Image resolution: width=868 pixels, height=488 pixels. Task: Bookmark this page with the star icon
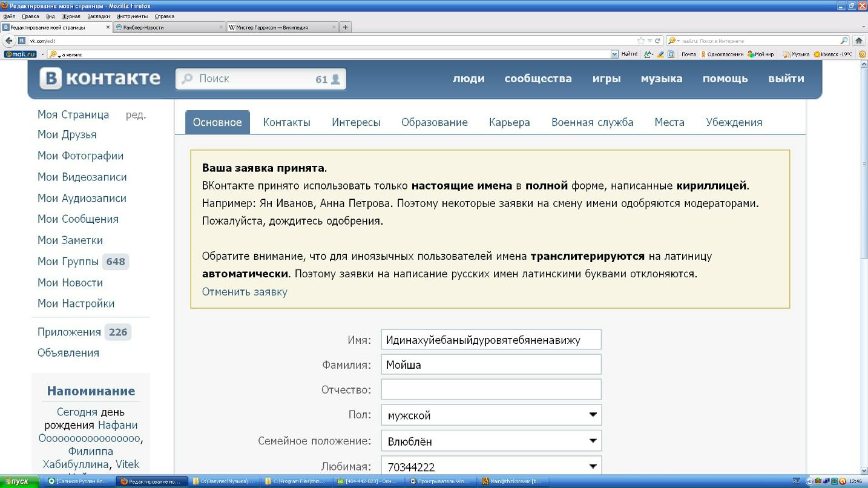click(x=641, y=41)
